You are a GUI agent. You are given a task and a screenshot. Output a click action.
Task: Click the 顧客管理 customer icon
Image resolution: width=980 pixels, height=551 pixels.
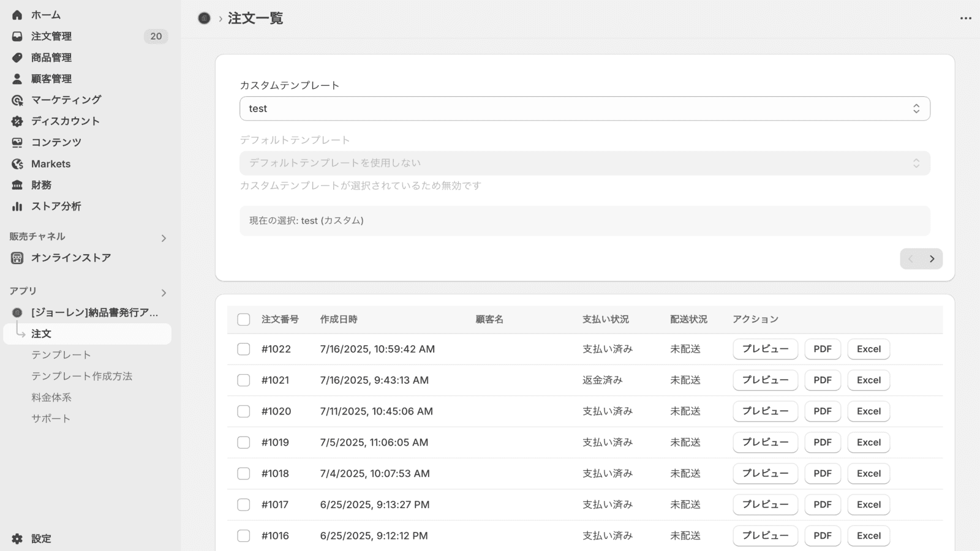coord(17,78)
